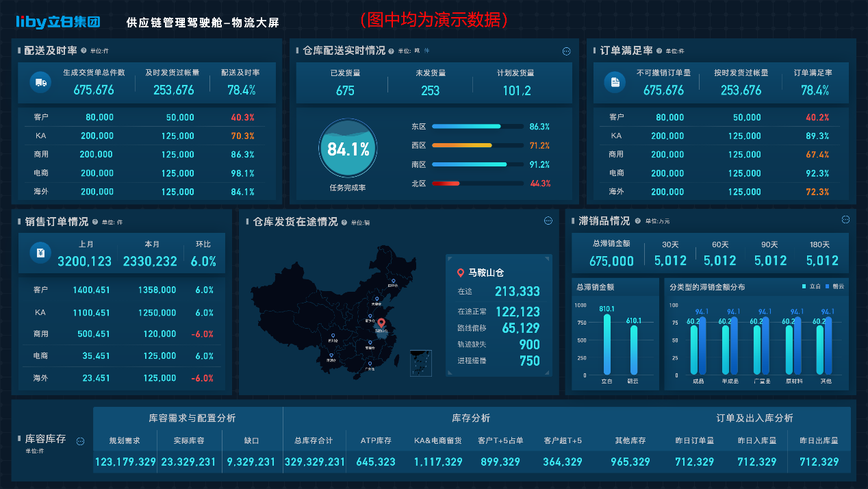
Task: Click the liby 立白集团 logo
Action: 58,22
